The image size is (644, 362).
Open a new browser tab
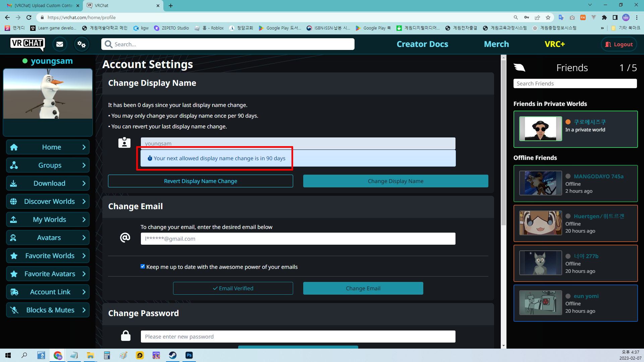(171, 6)
